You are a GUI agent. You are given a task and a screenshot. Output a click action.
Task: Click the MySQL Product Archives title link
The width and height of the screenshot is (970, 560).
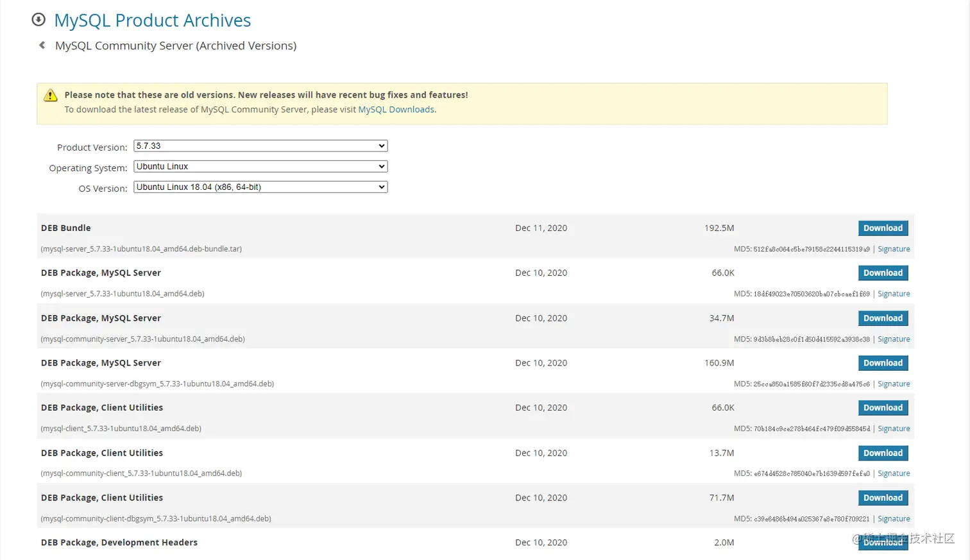pos(153,21)
